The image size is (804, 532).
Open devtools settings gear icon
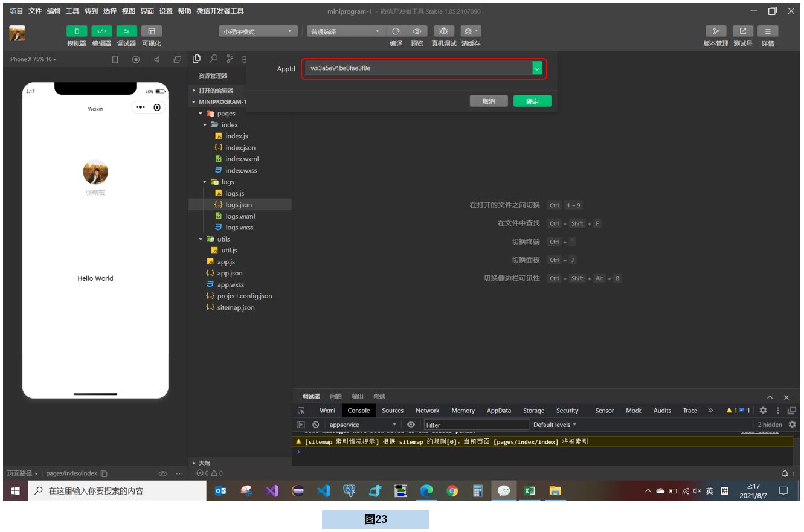[x=763, y=411]
